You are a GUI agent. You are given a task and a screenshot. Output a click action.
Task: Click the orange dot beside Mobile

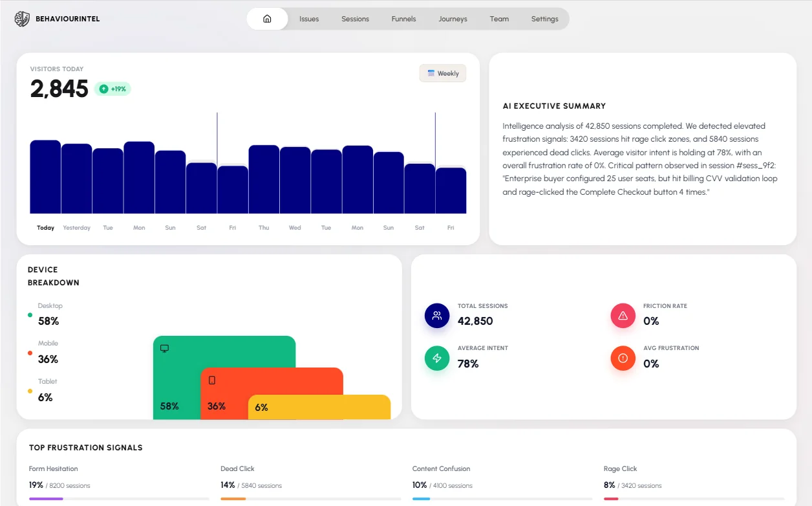30,353
